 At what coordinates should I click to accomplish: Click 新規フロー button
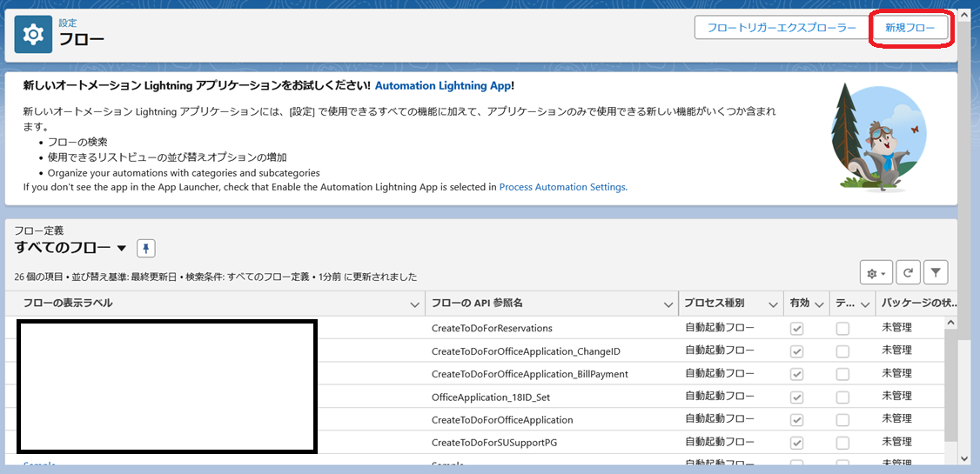pyautogui.click(x=910, y=28)
